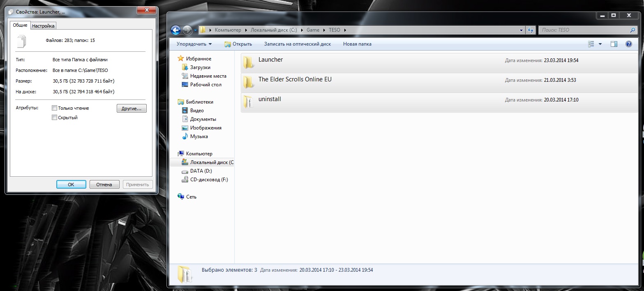Click the multiple files icon in Properties
Image resolution: width=644 pixels, height=291 pixels.
click(21, 41)
